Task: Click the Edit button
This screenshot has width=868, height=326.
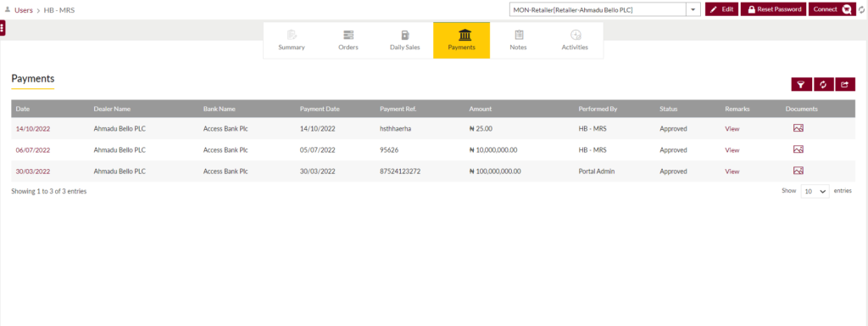Action: (x=721, y=9)
